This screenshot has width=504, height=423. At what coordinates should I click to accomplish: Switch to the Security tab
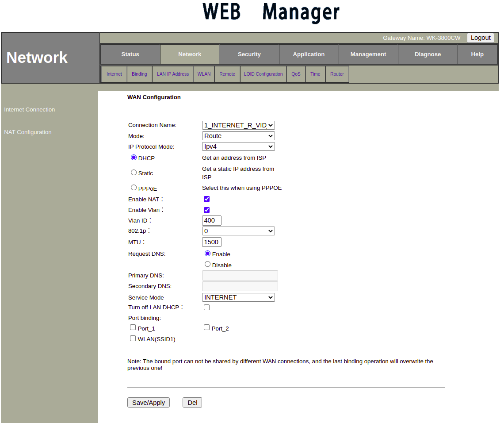pyautogui.click(x=249, y=54)
